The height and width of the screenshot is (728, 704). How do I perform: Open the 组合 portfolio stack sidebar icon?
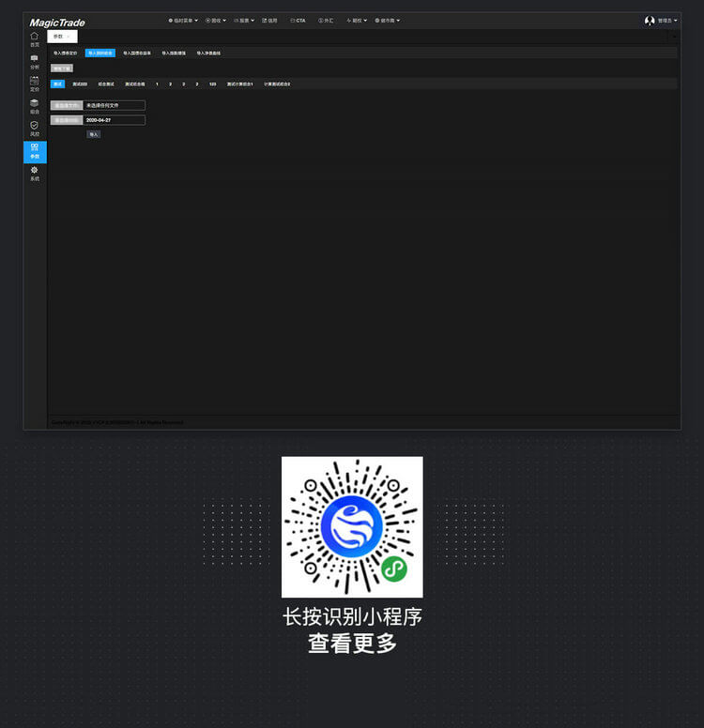pos(35,106)
